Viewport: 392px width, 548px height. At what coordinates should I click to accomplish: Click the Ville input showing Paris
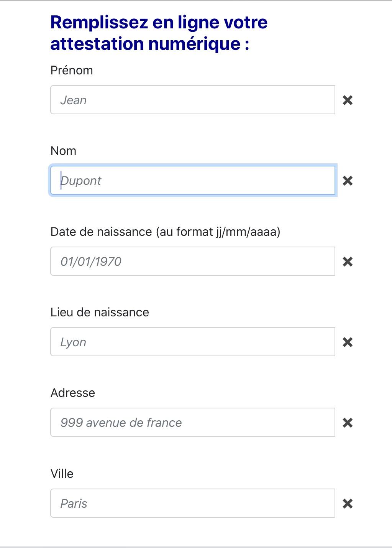(192, 504)
